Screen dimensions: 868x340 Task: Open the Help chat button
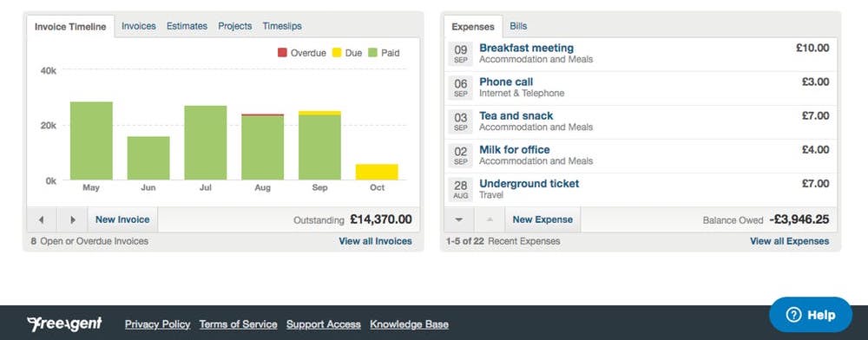pyautogui.click(x=811, y=315)
